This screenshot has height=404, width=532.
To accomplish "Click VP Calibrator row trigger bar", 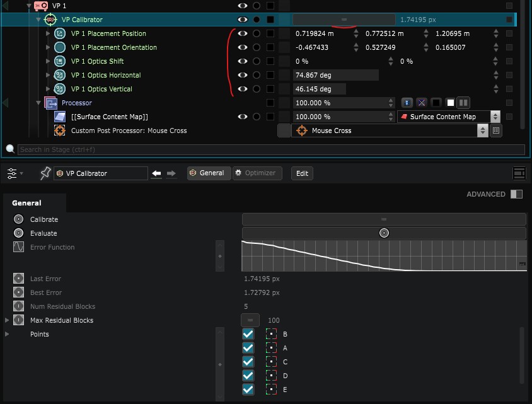I will pos(344,20).
